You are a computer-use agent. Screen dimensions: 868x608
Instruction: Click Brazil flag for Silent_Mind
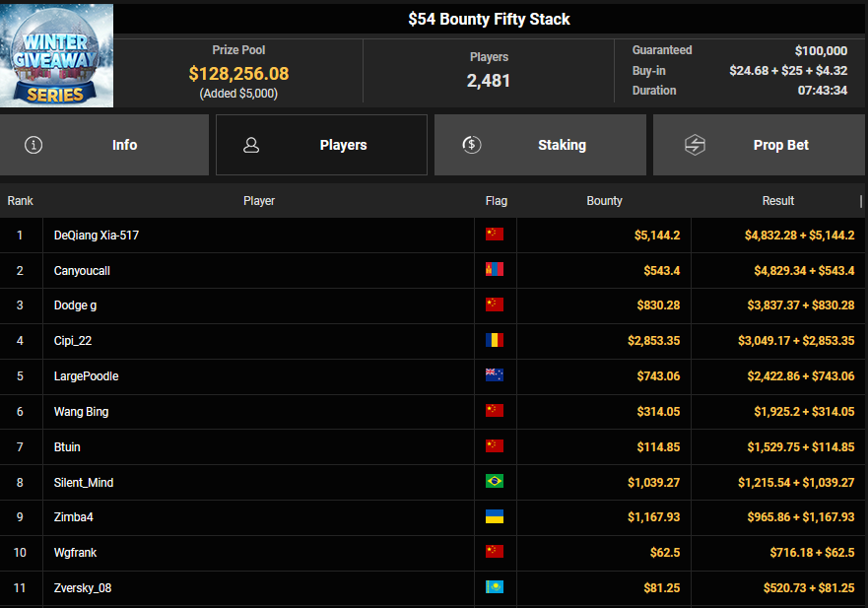pyautogui.click(x=495, y=482)
